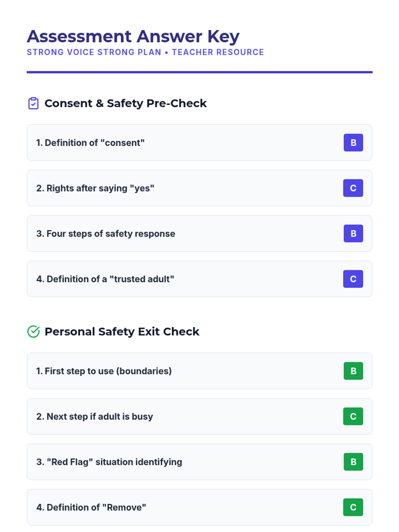Image resolution: width=399 pixels, height=532 pixels.
Task: Click the clipboard icon beside Consent & Safety Pre-Check
Action: tap(33, 103)
